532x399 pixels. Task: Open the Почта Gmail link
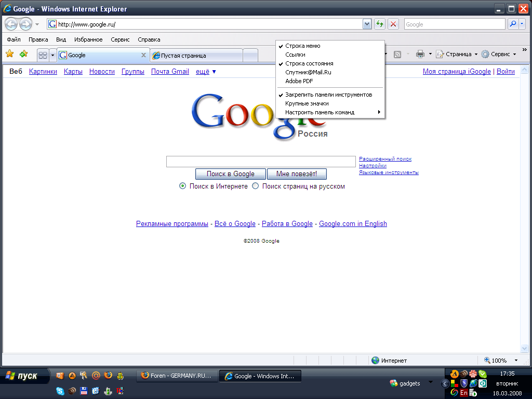point(170,71)
